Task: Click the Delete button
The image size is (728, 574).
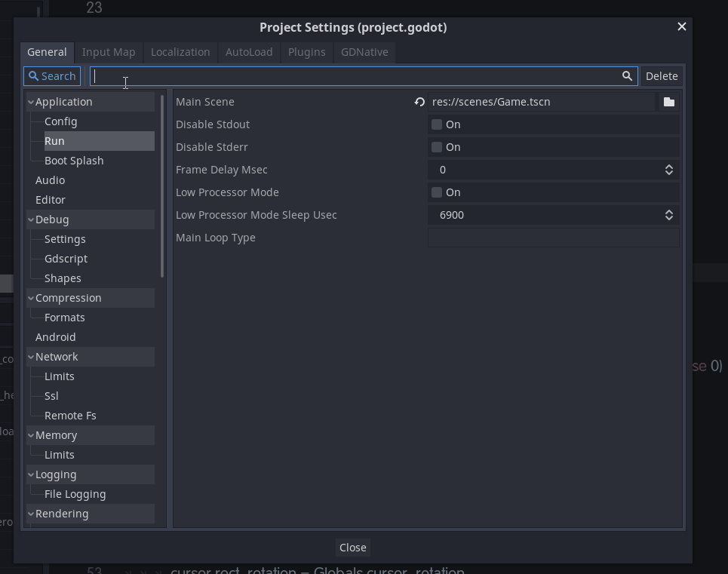Action: click(662, 75)
